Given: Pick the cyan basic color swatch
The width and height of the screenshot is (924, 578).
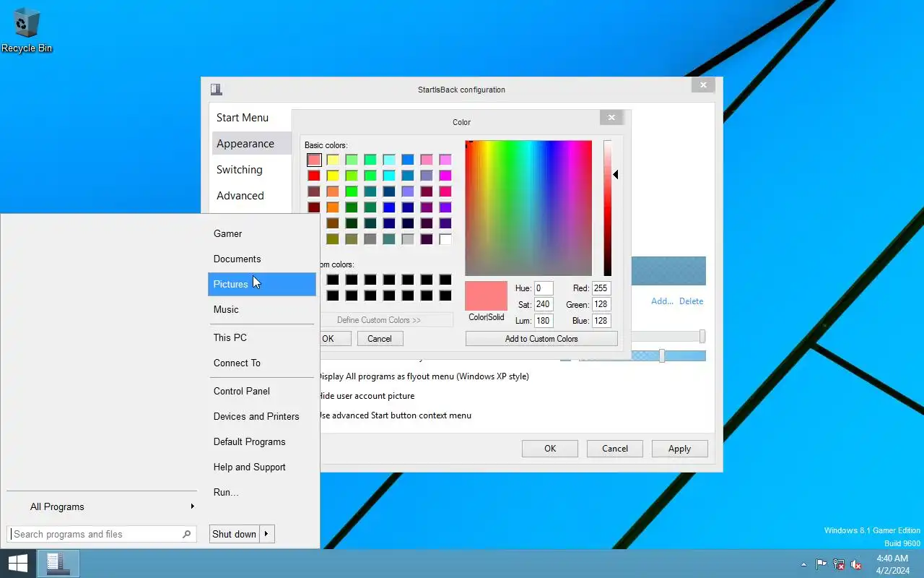Looking at the screenshot, I should coord(389,176).
